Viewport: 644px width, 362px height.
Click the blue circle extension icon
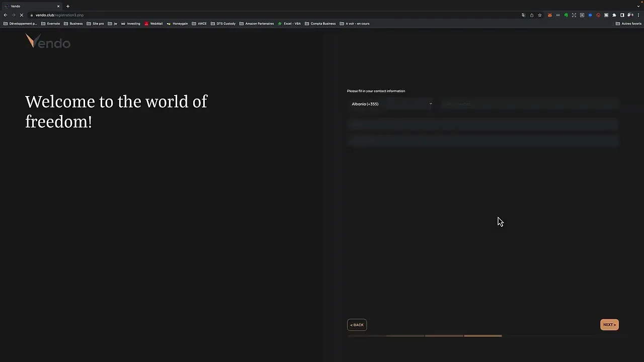[590, 15]
